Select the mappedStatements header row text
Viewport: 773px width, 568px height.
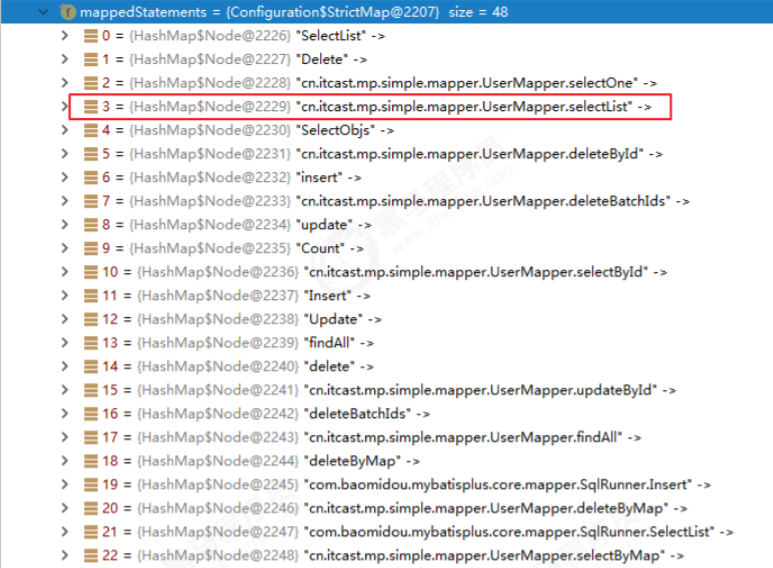(x=294, y=12)
